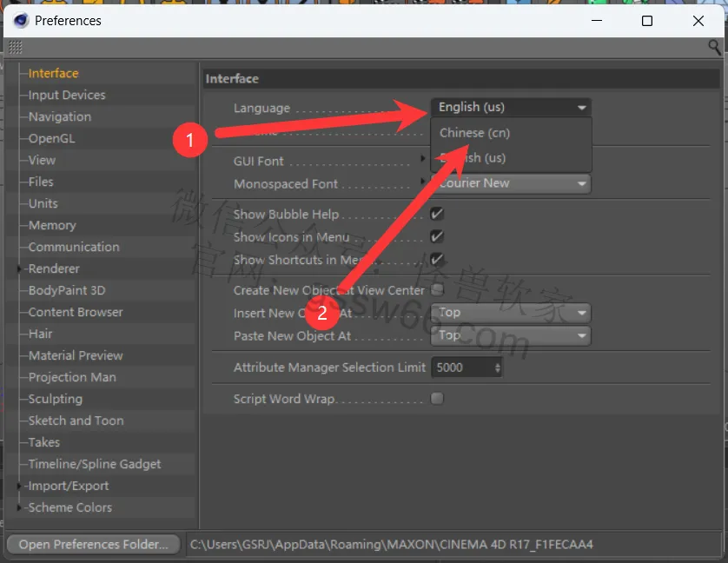The image size is (728, 563).
Task: Select Interface in the category list
Action: [53, 73]
